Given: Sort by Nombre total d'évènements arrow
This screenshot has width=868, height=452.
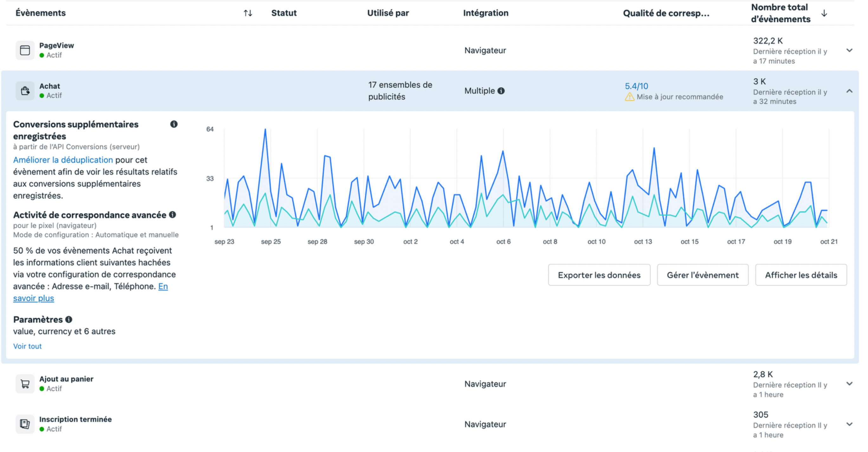Looking at the screenshot, I should pos(824,13).
